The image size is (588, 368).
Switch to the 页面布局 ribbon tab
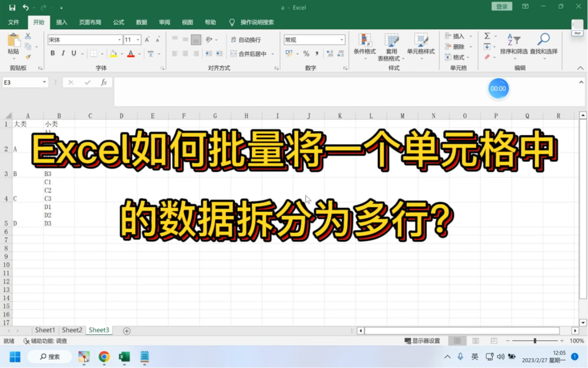pyautogui.click(x=90, y=22)
